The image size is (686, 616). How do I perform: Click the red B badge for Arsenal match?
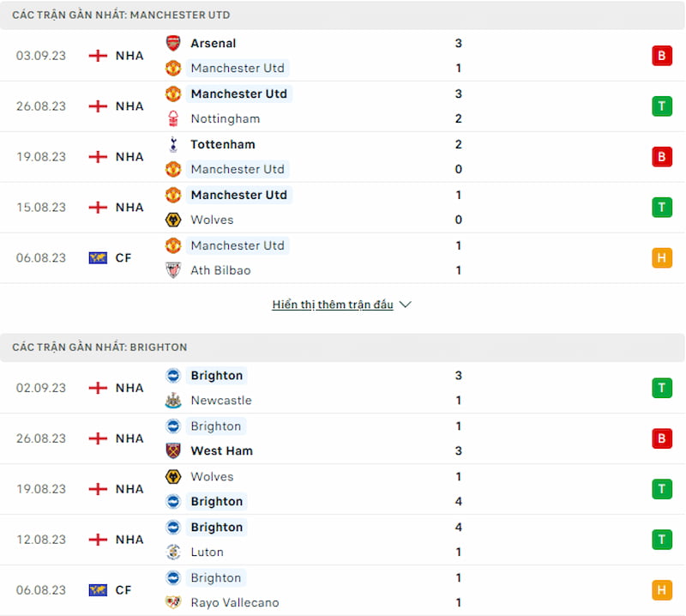pos(661,56)
